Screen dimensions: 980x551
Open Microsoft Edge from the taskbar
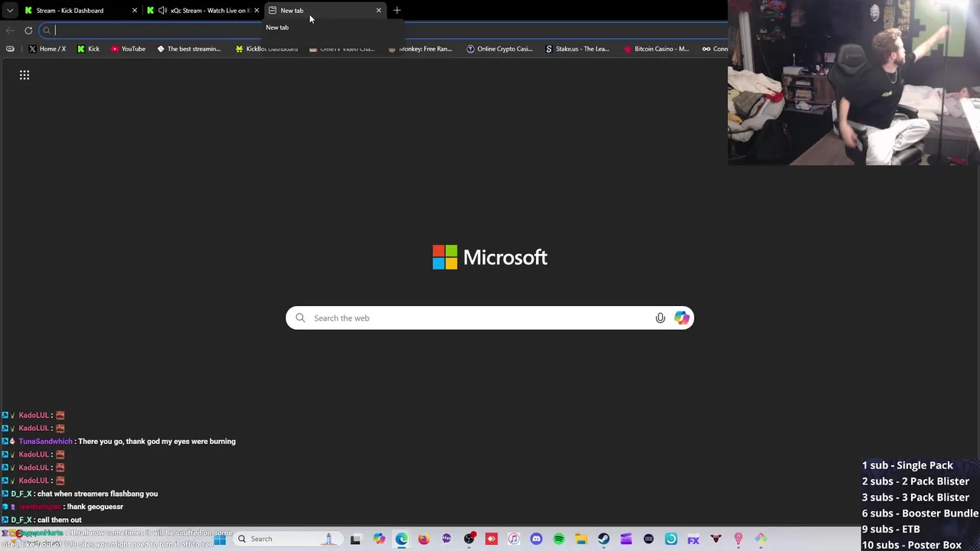(x=401, y=540)
